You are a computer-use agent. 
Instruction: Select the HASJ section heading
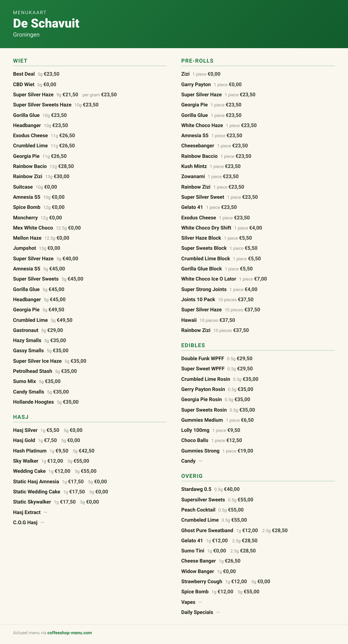click(x=21, y=417)
